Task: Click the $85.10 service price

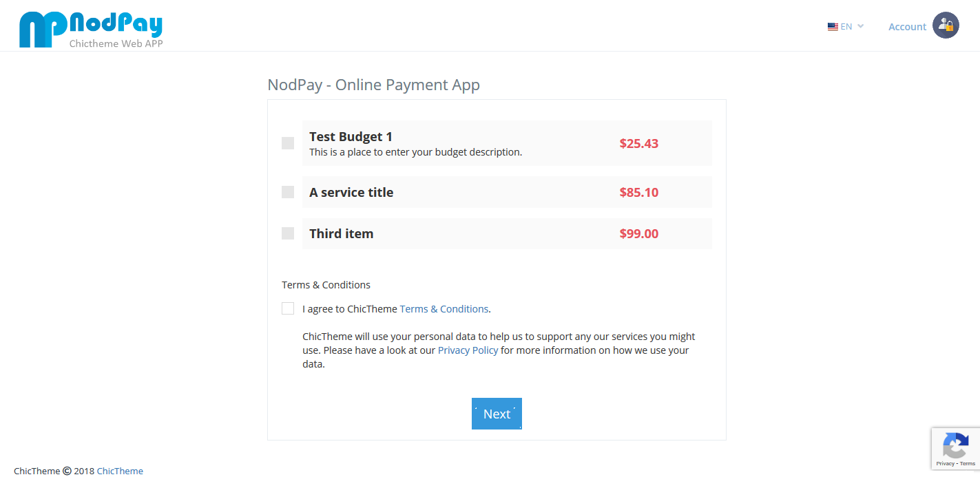Action: [638, 193]
